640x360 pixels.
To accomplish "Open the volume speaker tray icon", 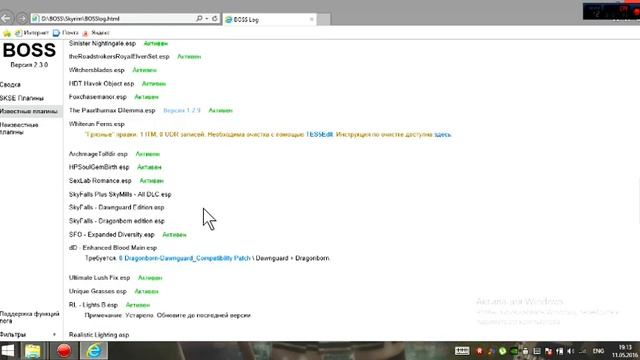I will (x=571, y=351).
